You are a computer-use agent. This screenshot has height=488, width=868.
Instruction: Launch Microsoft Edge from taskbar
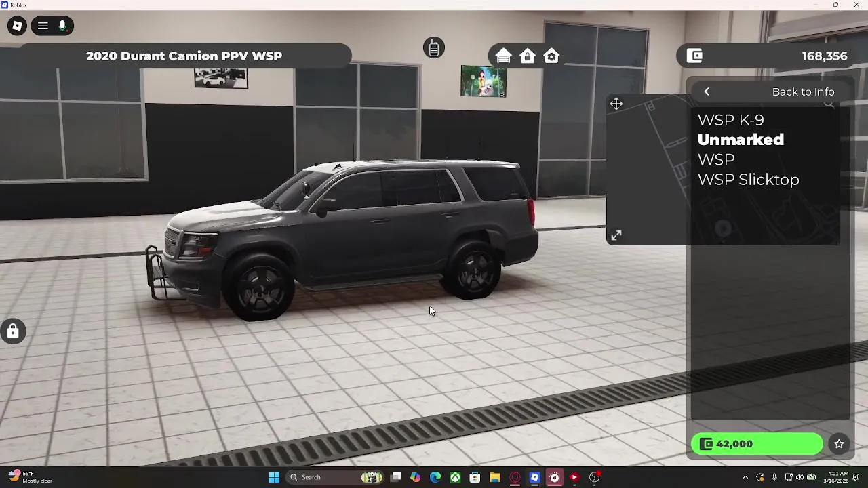click(x=435, y=477)
